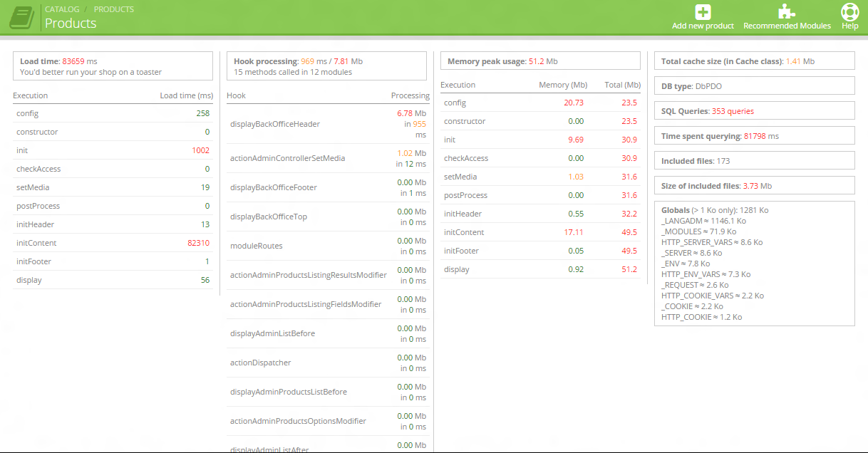This screenshot has width=868, height=453.
Task: Click the Products page title
Action: tap(71, 23)
